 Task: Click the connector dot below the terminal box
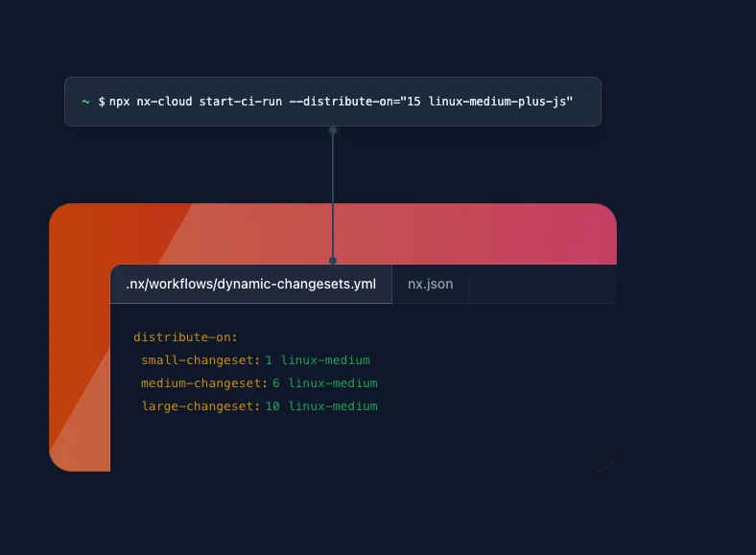(x=333, y=129)
